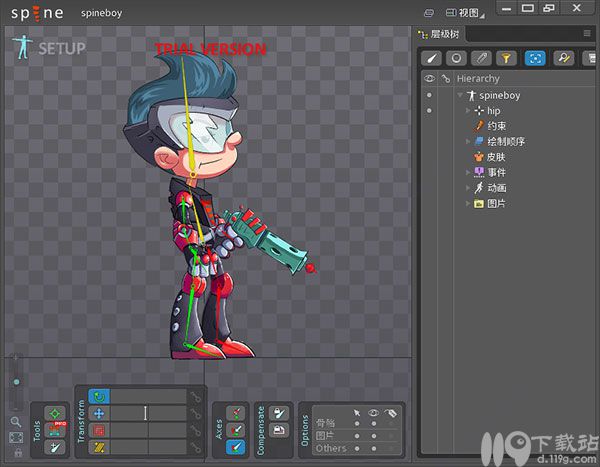This screenshot has width=600, height=467.
Task: Toggle 骨骼 selectable option dot
Action: pyautogui.click(x=357, y=423)
